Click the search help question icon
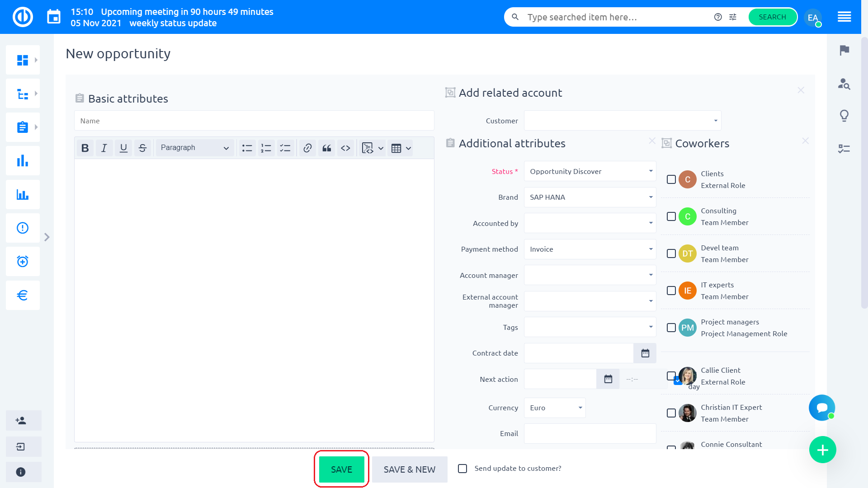Viewport: 868px width, 488px height. pos(718,17)
